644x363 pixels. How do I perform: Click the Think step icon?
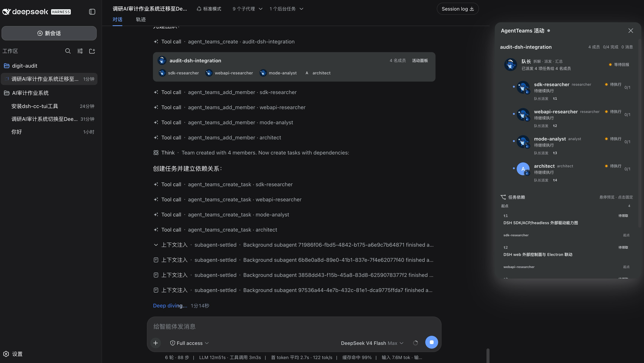tap(156, 153)
